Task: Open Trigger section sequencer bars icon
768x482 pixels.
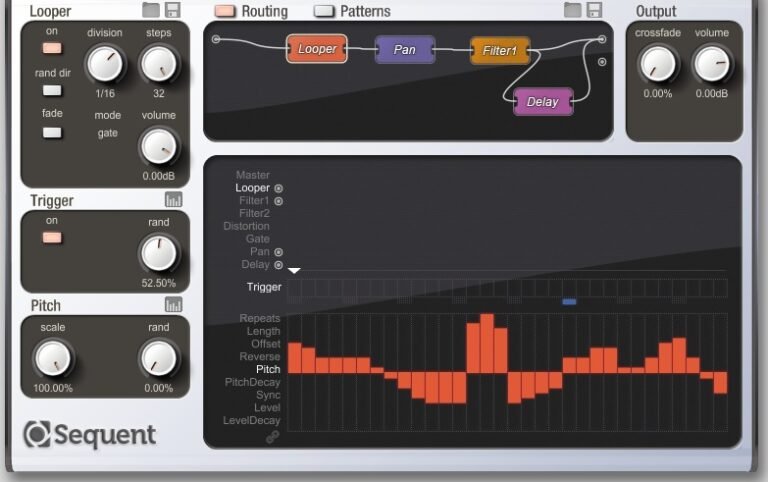Action: click(x=173, y=199)
